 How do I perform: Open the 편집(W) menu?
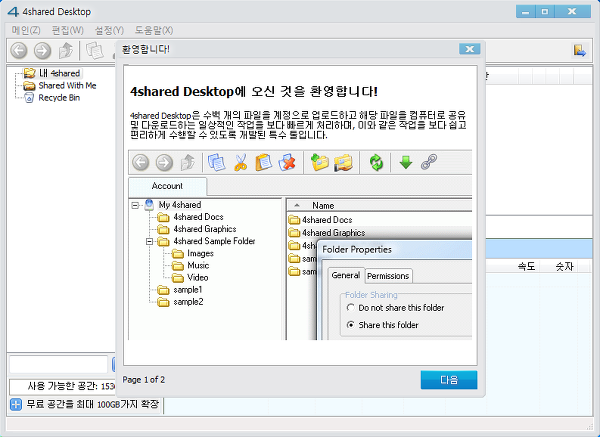tap(68, 30)
